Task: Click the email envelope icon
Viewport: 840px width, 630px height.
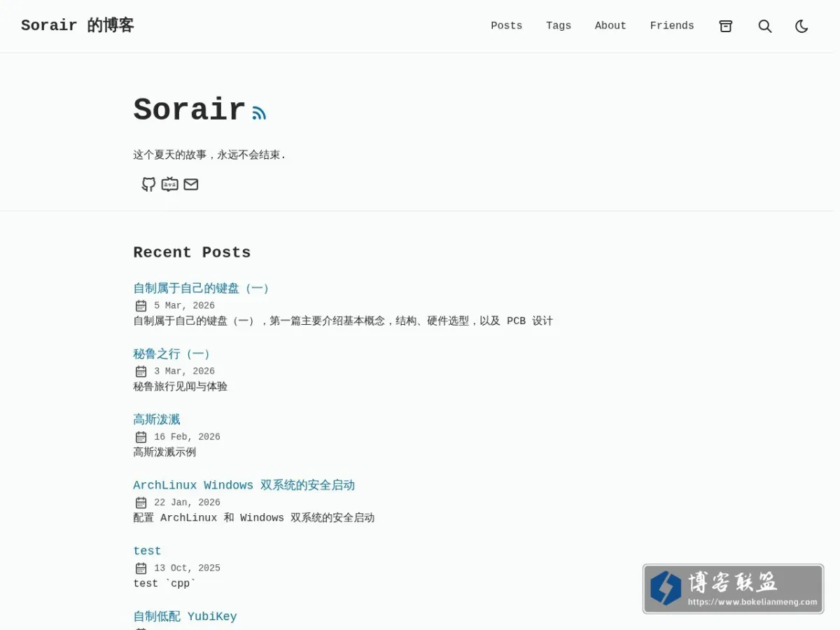Action: pyautogui.click(x=191, y=184)
